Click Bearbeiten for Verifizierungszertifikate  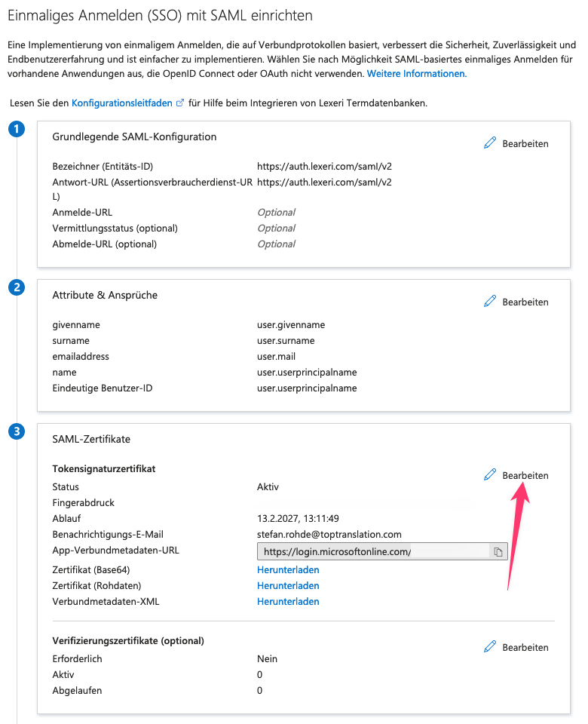(x=525, y=647)
